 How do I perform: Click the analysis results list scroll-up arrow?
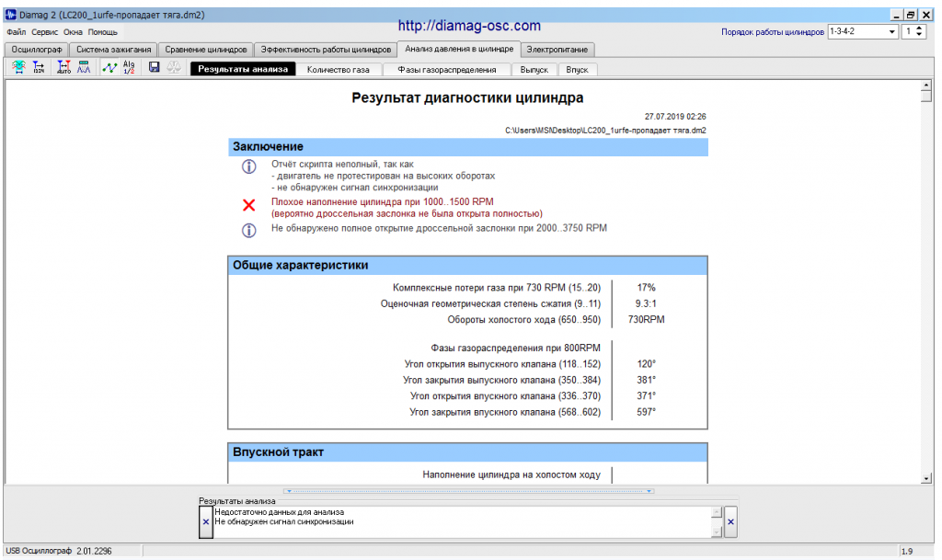point(716,512)
